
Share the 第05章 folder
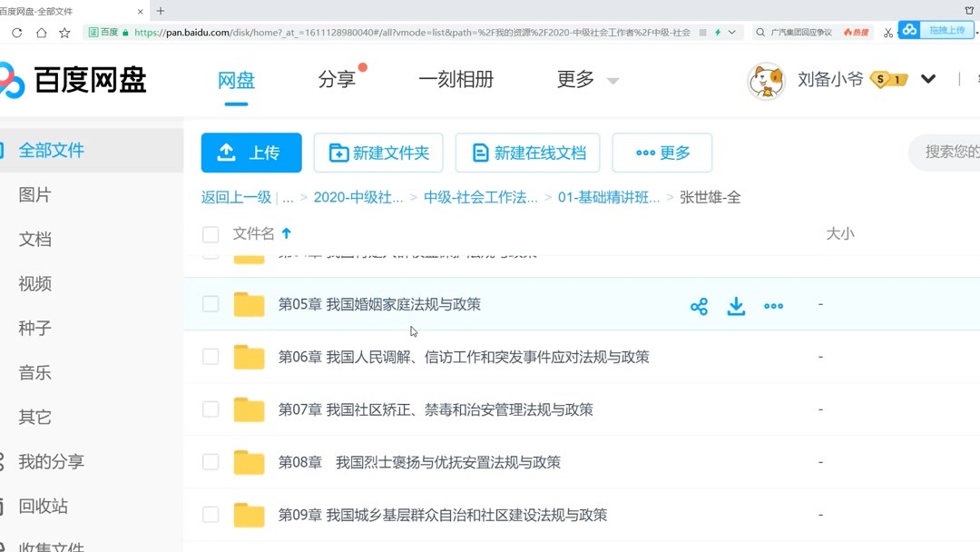click(699, 306)
